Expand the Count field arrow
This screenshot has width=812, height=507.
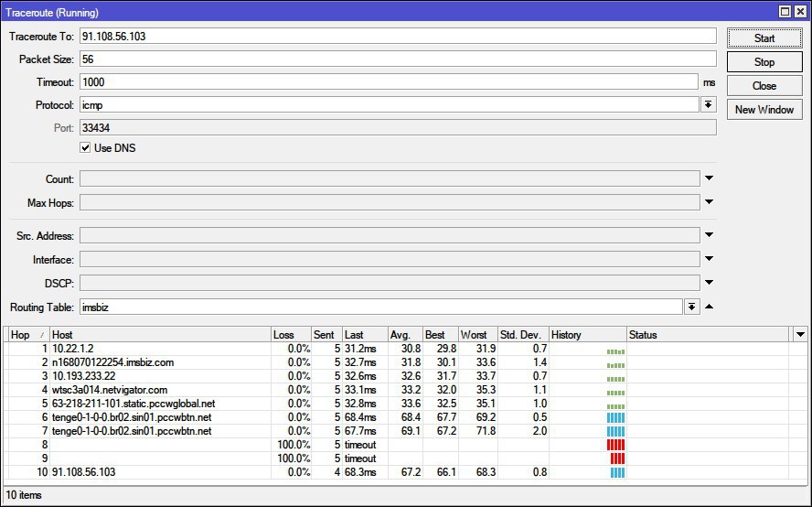point(709,179)
